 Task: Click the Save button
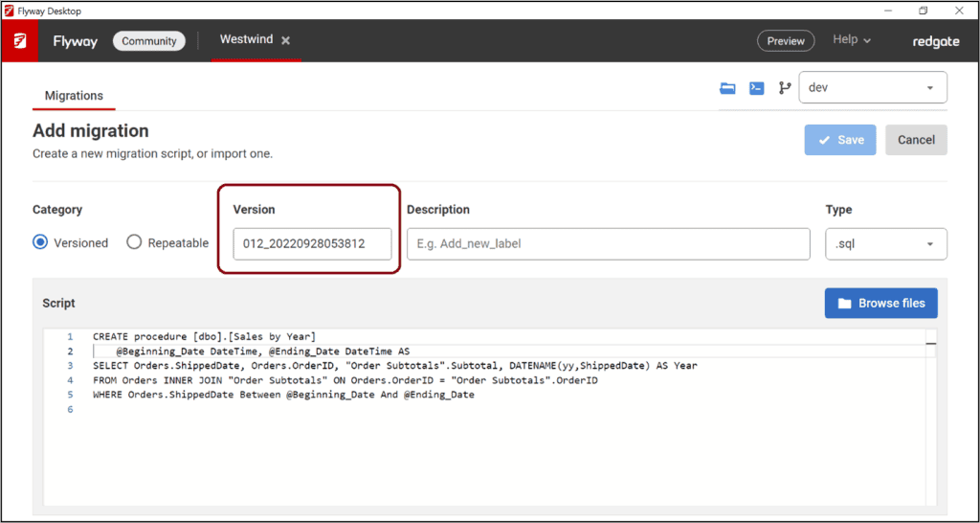(839, 140)
